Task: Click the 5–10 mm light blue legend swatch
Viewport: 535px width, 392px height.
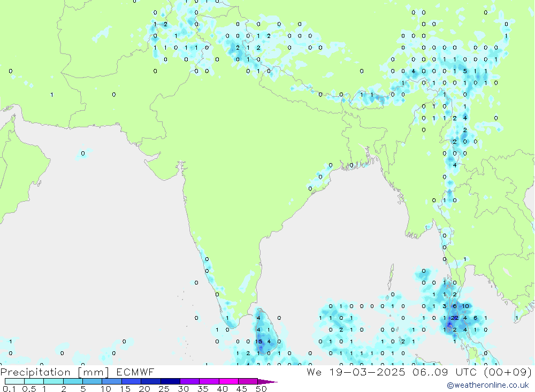Action: [92, 381]
